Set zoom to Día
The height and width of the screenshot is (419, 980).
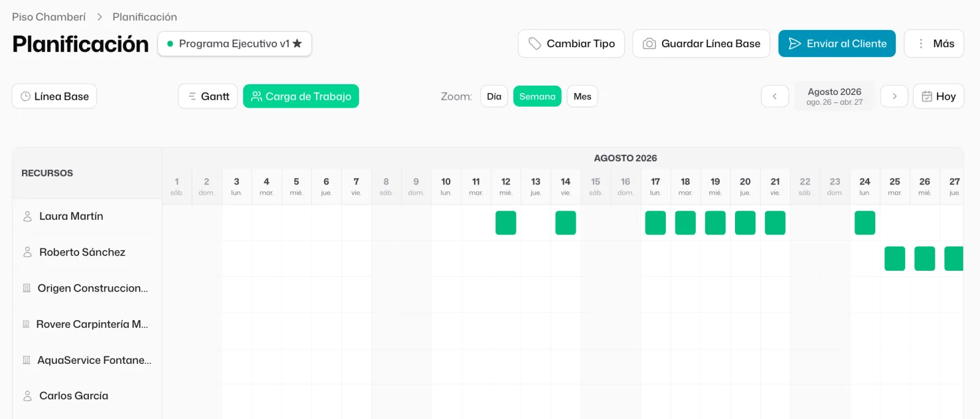494,96
